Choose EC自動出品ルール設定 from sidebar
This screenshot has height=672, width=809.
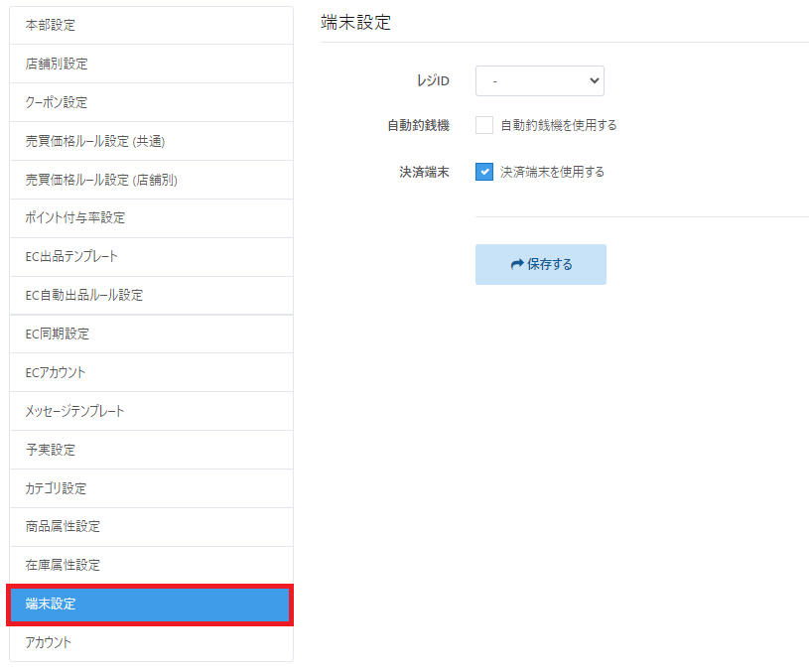click(151, 295)
